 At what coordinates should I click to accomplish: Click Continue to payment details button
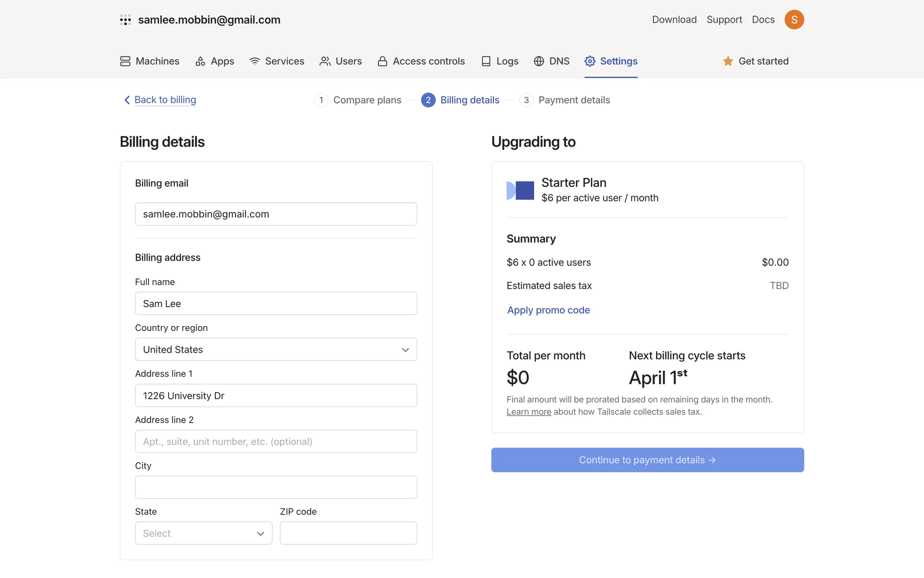tap(647, 460)
